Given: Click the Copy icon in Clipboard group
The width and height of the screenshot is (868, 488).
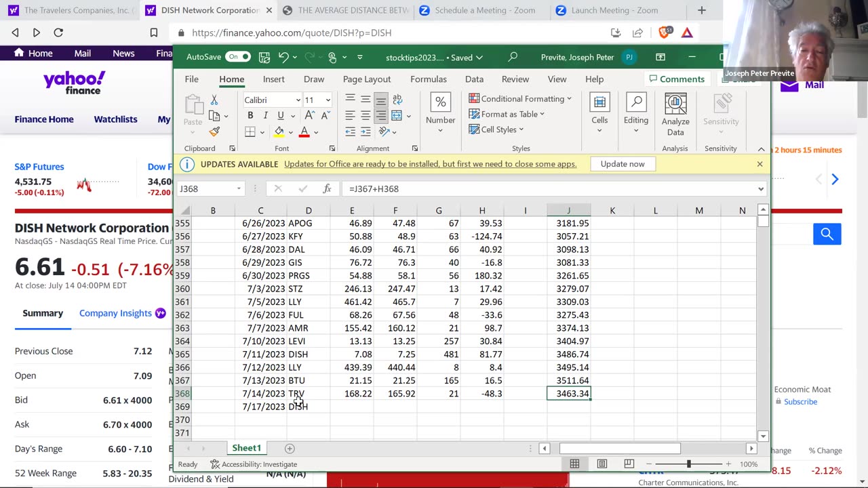Looking at the screenshot, I should tap(214, 116).
